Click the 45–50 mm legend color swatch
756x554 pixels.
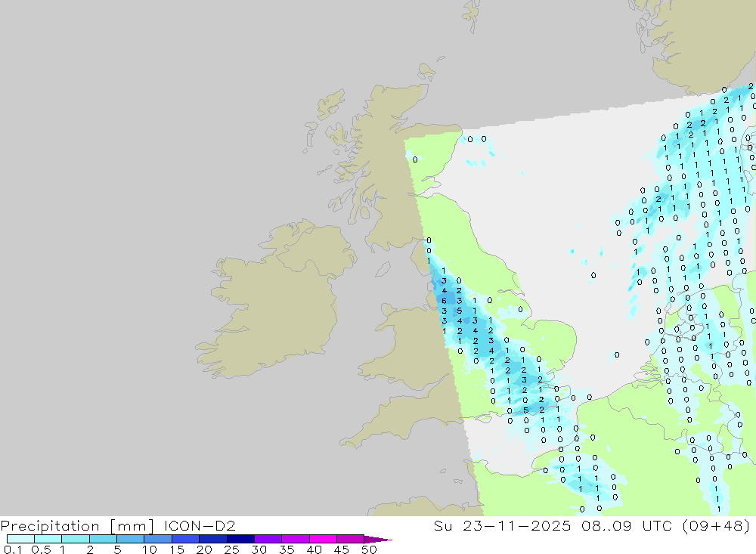click(351, 539)
